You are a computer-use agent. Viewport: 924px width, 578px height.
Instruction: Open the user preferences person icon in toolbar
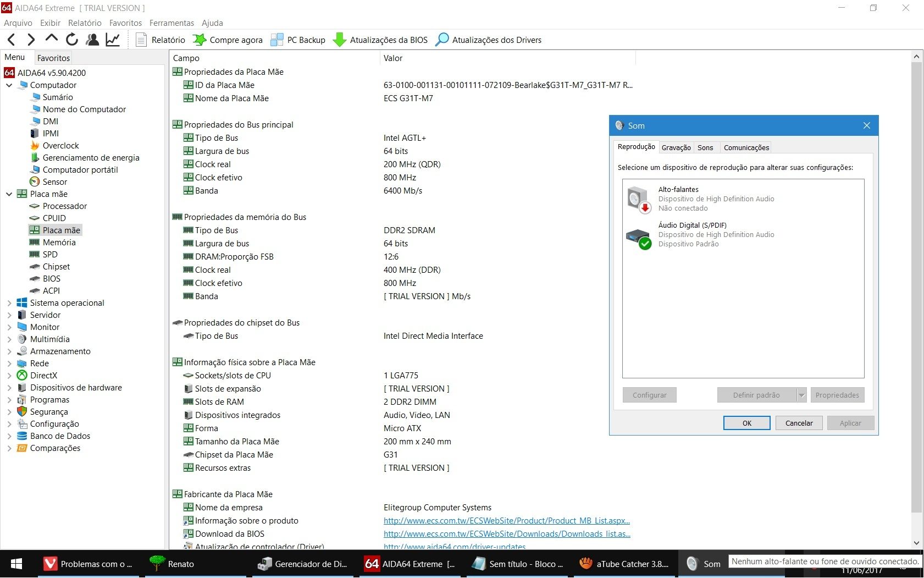coord(93,40)
